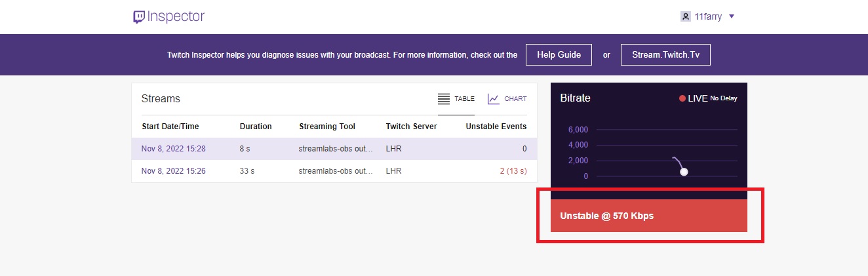Screen dimensions: 868x276
Task: Click the Streaming Tool column header
Action: (327, 127)
